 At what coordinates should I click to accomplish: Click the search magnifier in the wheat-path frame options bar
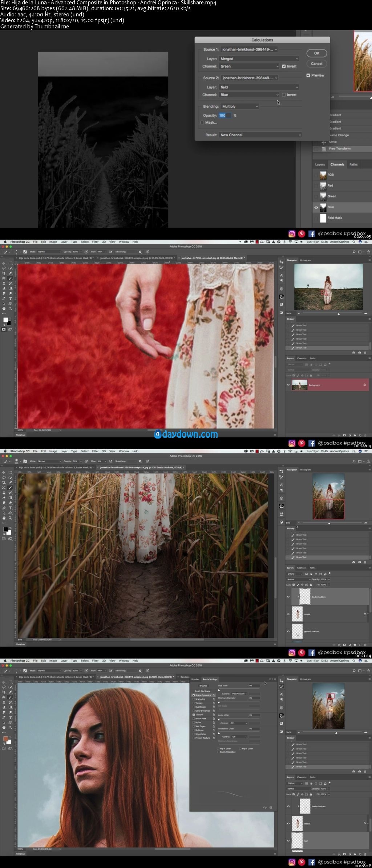354,461
